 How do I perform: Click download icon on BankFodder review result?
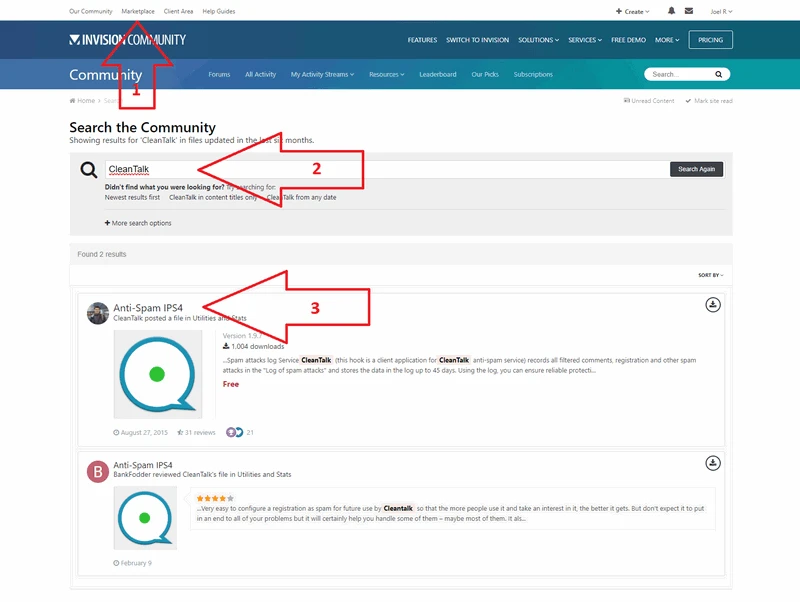point(713,463)
